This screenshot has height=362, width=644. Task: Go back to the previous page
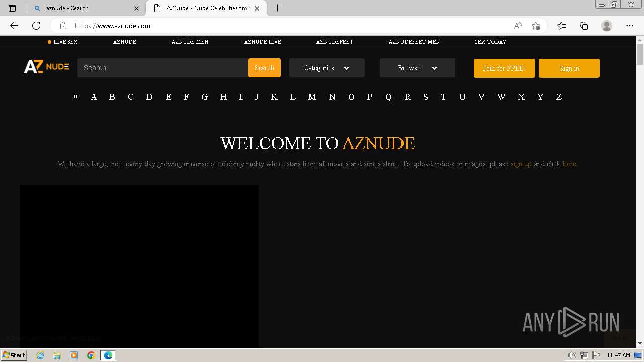point(14,26)
